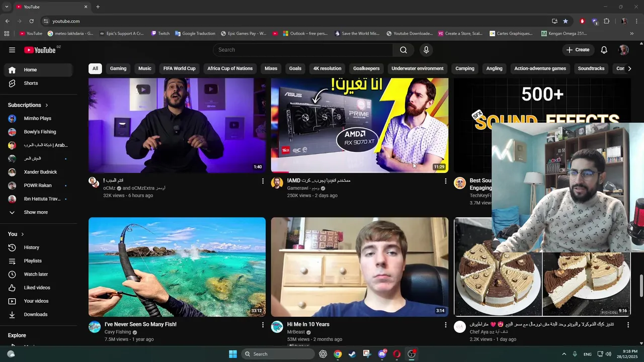This screenshot has height=362, width=644.
Task: Open notifications bell
Action: pos(604,50)
